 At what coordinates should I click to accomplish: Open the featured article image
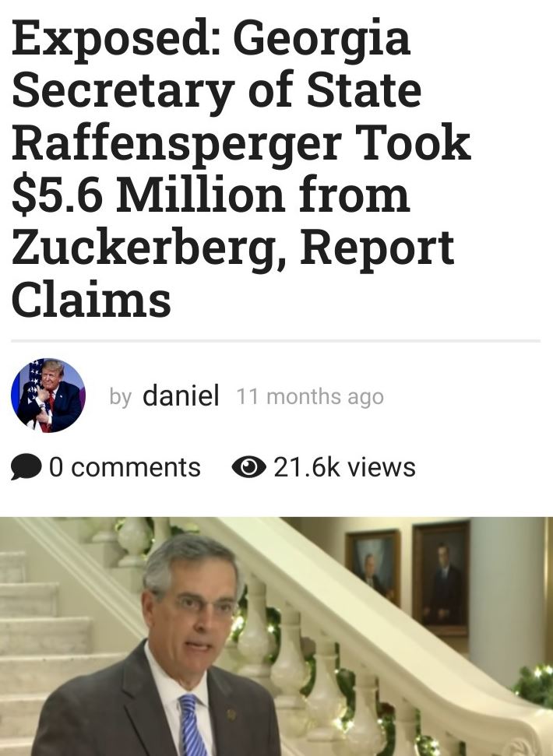(276, 636)
